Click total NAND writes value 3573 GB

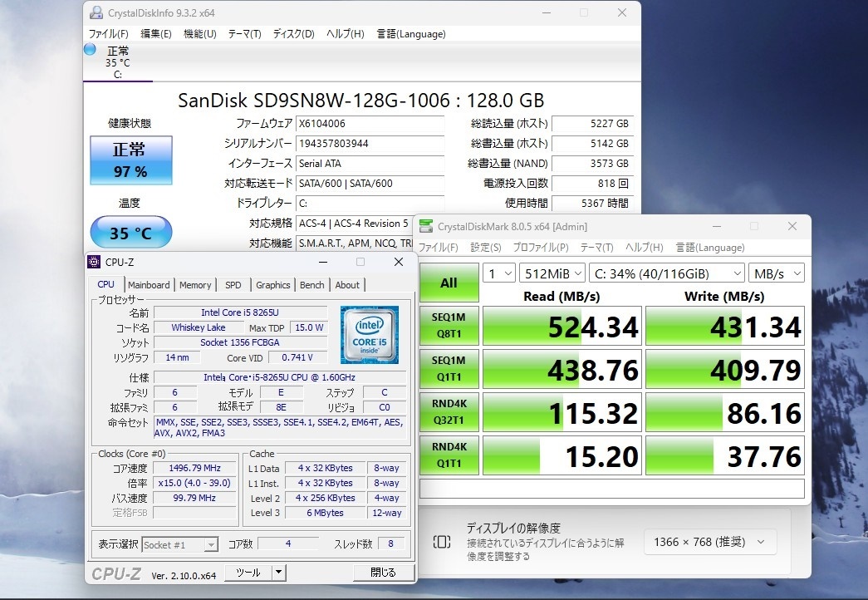(592, 164)
